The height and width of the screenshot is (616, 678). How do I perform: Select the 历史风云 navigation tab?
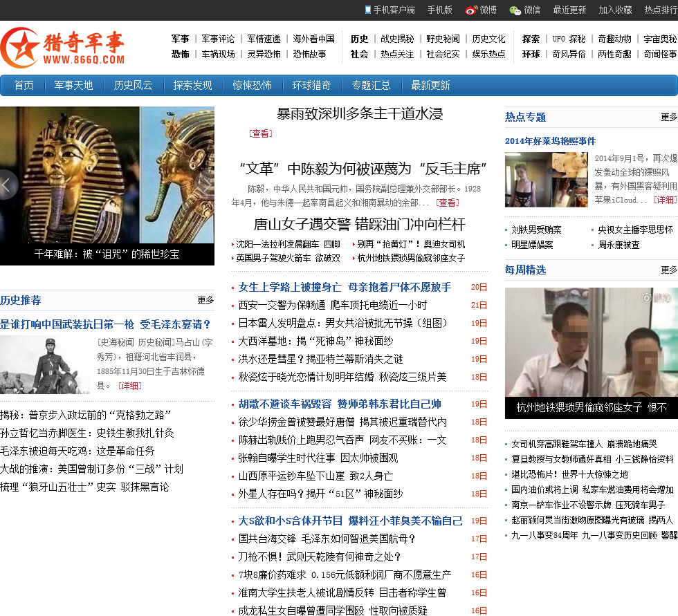pyautogui.click(x=133, y=86)
